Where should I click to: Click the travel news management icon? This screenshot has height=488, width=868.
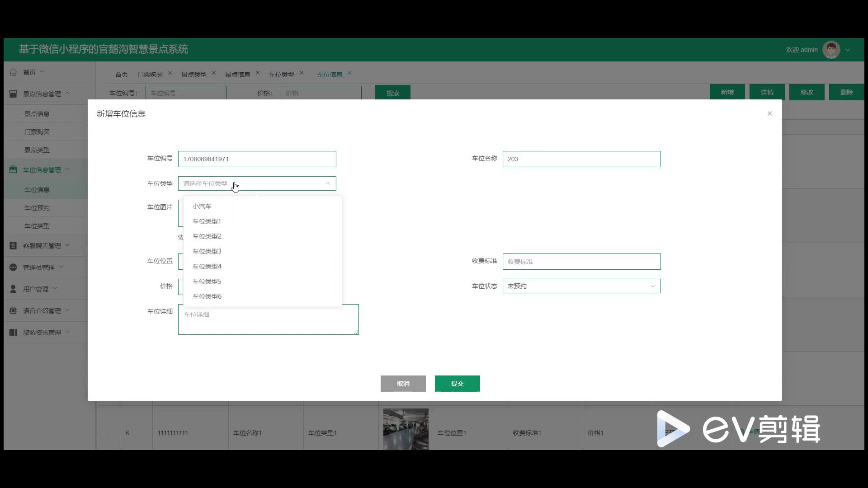13,333
